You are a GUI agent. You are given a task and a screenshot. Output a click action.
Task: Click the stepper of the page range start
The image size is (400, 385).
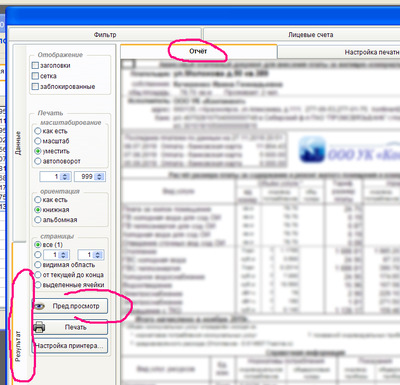[63, 255]
